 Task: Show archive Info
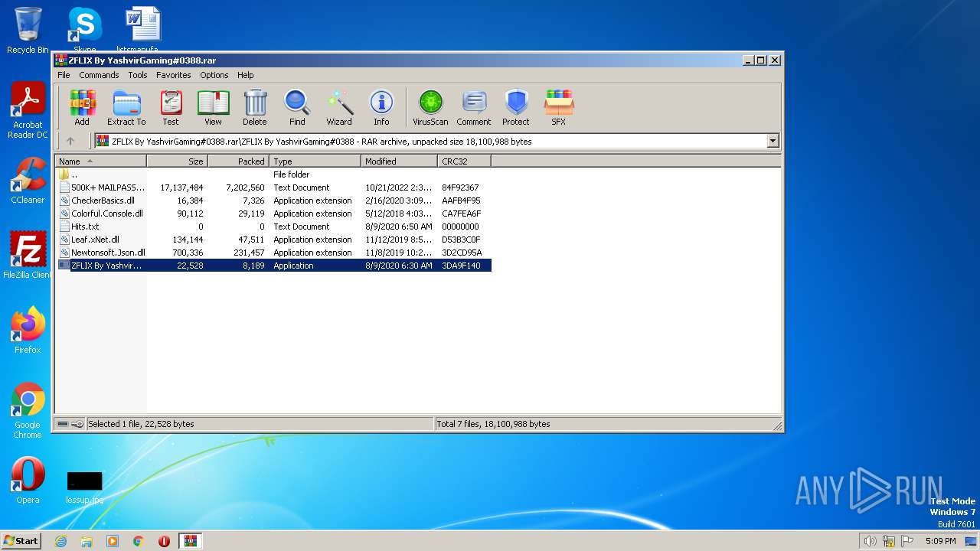coord(381,107)
